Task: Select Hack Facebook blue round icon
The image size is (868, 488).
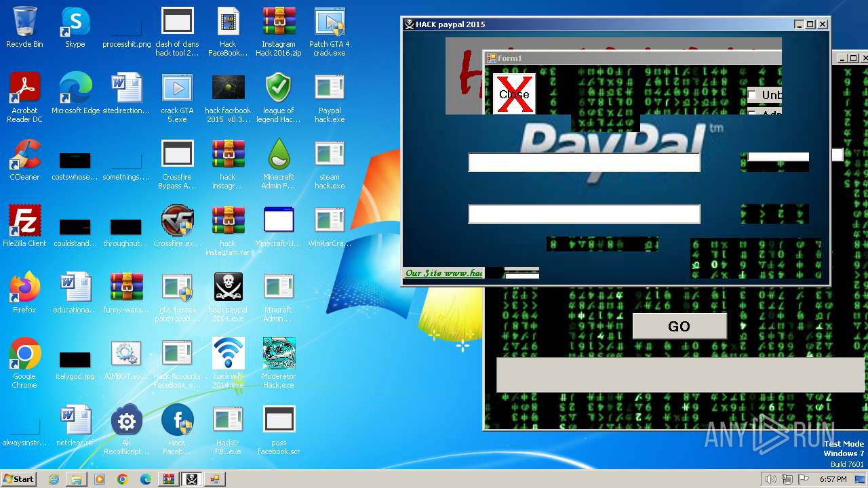Action: point(177,430)
